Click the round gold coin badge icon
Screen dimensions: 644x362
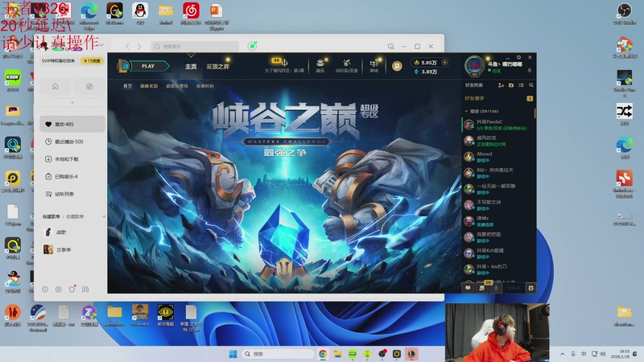397,66
